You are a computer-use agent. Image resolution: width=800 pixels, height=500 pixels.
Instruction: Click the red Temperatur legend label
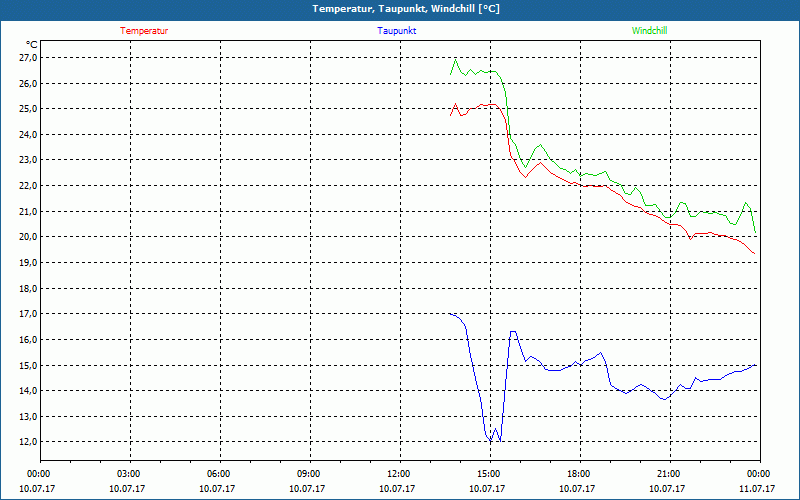144,31
